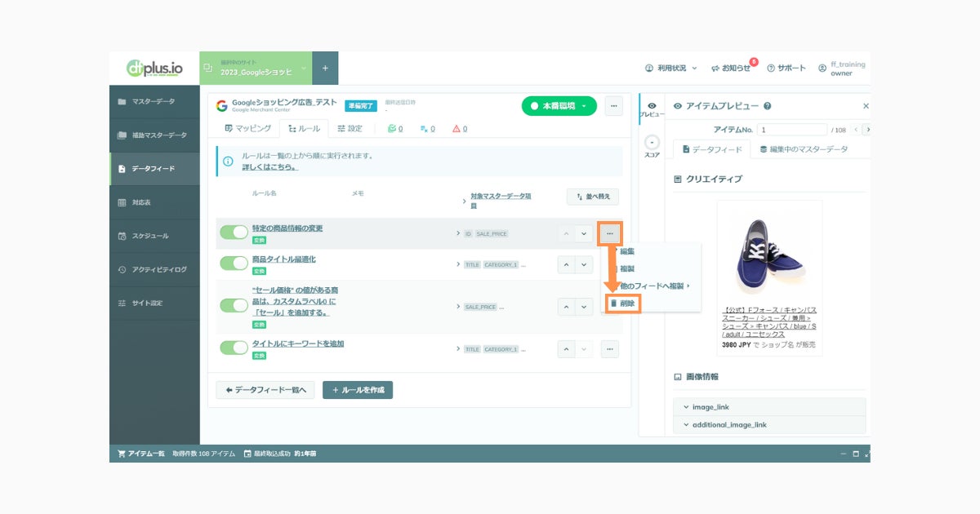Screen dimensions: 980x514
Task: Open the three-dot menu for 特定の商品情報の変更
Action: point(610,234)
